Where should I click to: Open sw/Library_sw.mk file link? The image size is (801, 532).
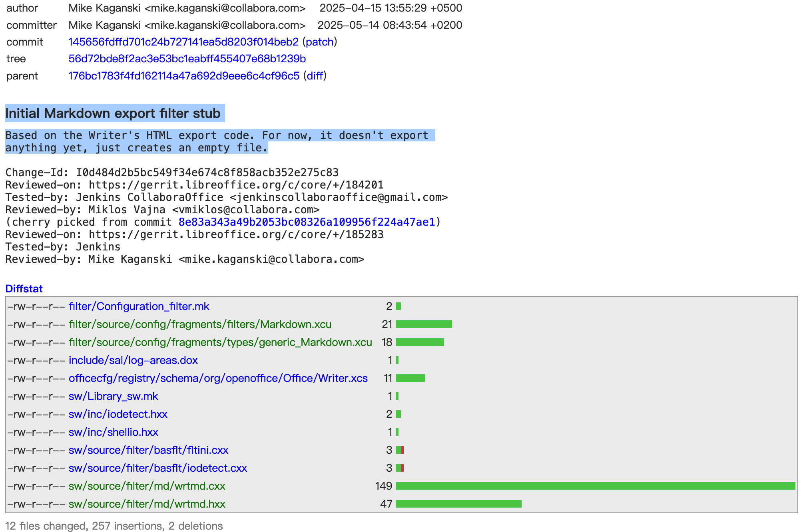pyautogui.click(x=113, y=396)
